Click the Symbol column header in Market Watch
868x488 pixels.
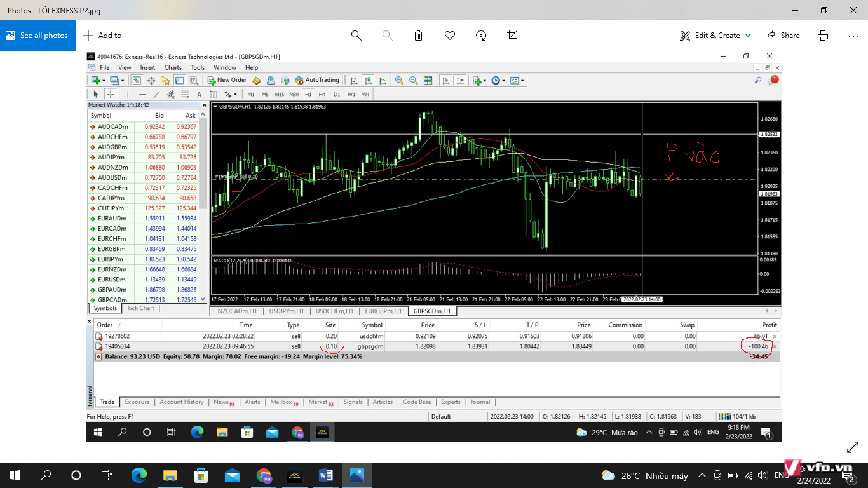111,116
